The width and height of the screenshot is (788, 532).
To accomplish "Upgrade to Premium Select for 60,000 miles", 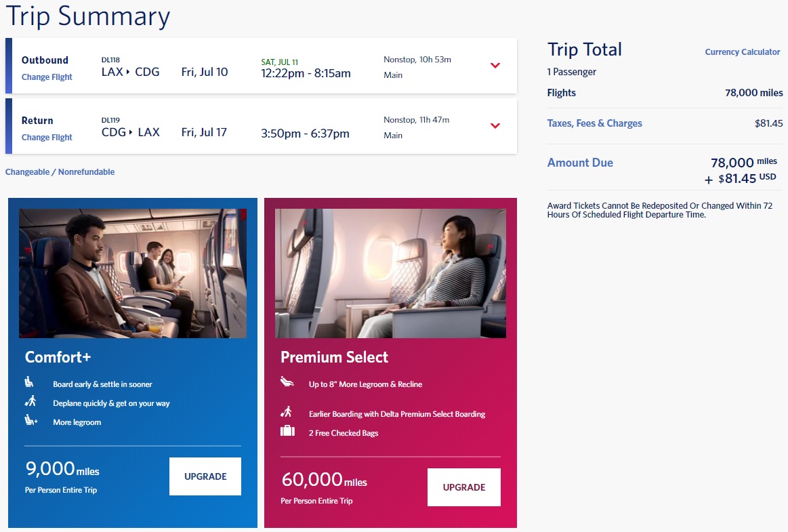I will 464,487.
